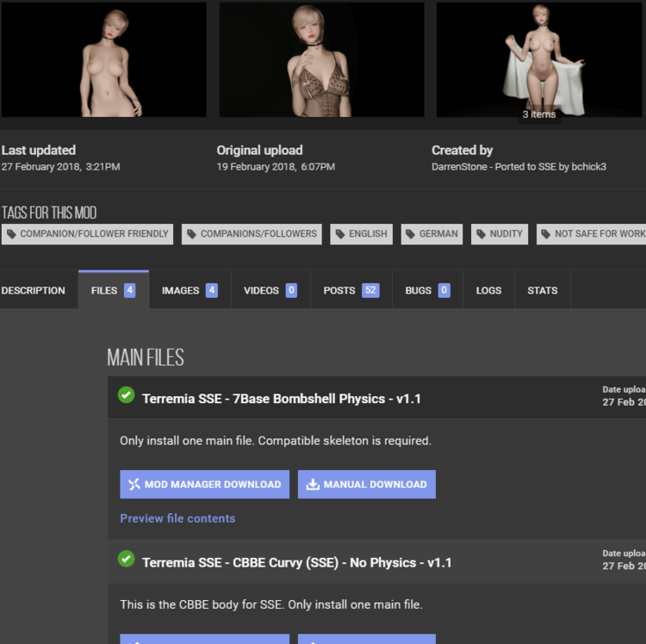Select the Nudity tag
This screenshot has height=644, width=646.
coord(500,234)
